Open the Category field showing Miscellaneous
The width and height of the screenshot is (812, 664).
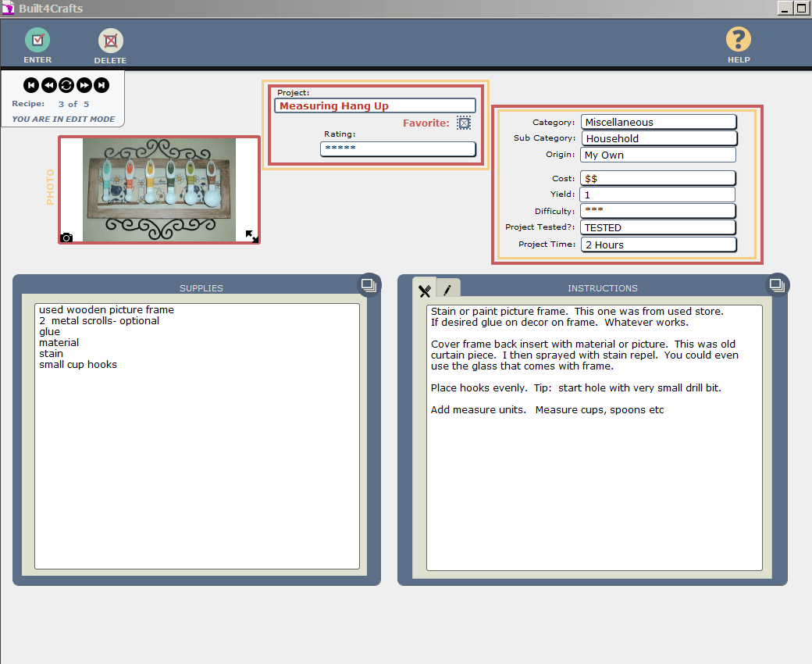click(658, 122)
